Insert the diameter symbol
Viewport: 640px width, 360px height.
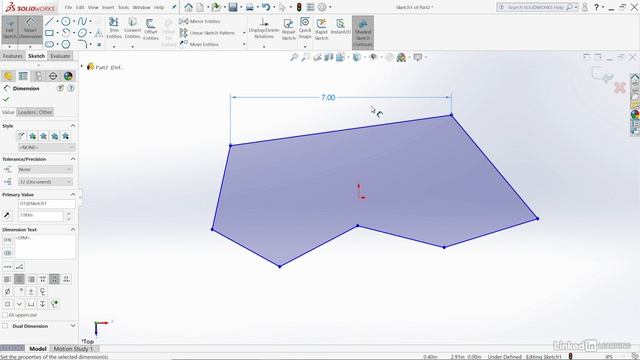coord(7,291)
